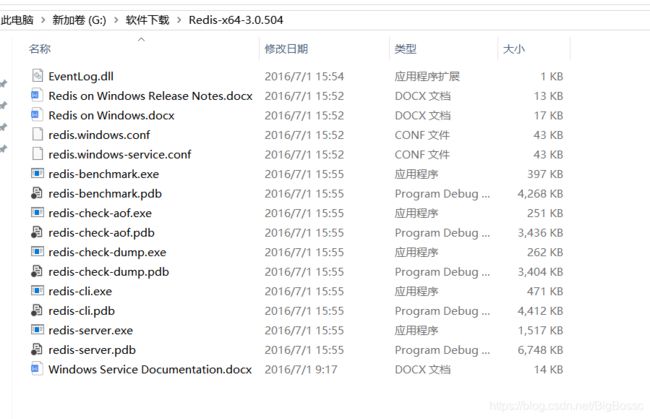Click the 1,517 KB size value
Image resolution: width=650 pixels, height=419 pixels.
540,330
